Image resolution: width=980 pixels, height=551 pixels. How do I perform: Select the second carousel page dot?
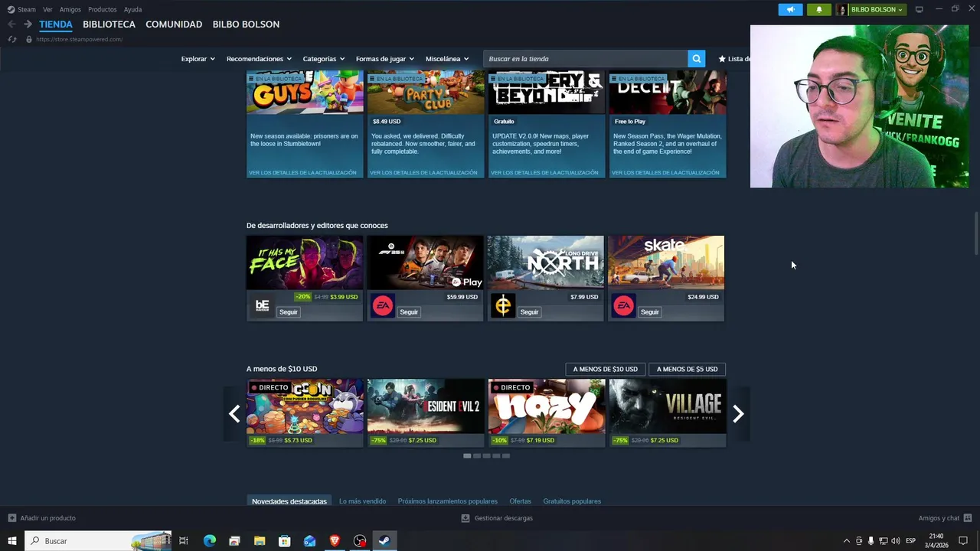point(477,456)
